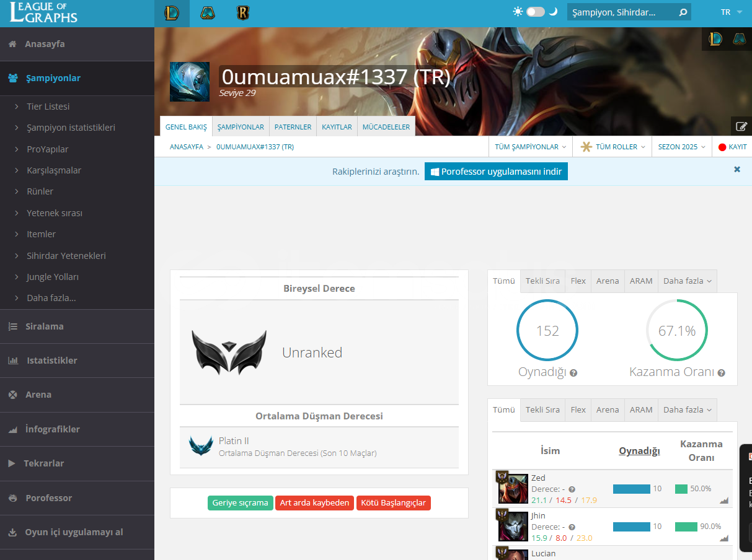Image resolution: width=752 pixels, height=560 pixels.
Task: Open ProYapılar sidebar entry
Action: [x=47, y=149]
